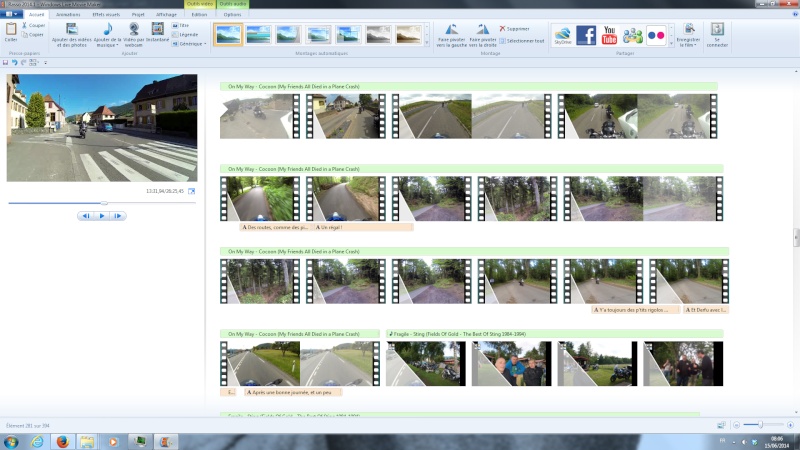
Task: Click the Enregistrer le film icon
Action: (689, 29)
